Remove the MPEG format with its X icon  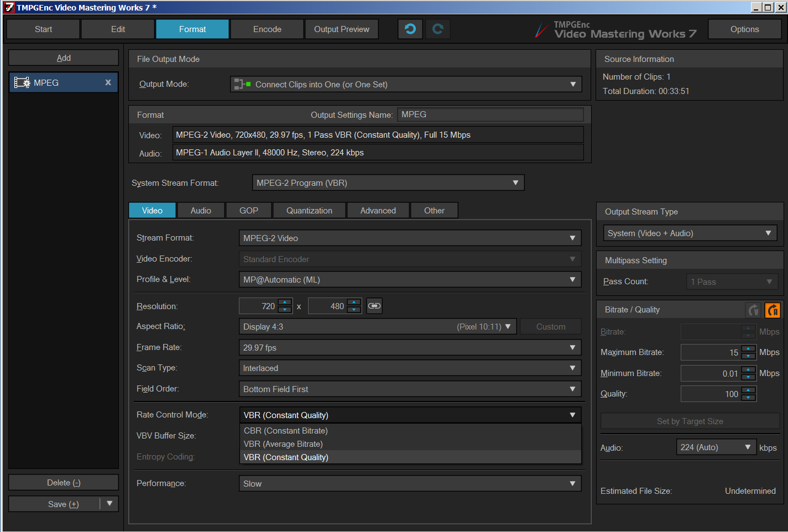(x=108, y=82)
